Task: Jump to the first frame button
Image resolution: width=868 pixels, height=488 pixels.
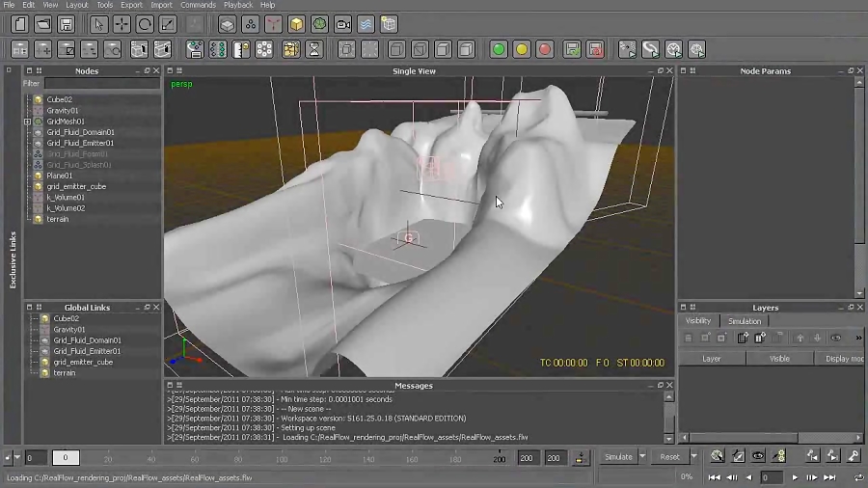Action: pyautogui.click(x=715, y=477)
